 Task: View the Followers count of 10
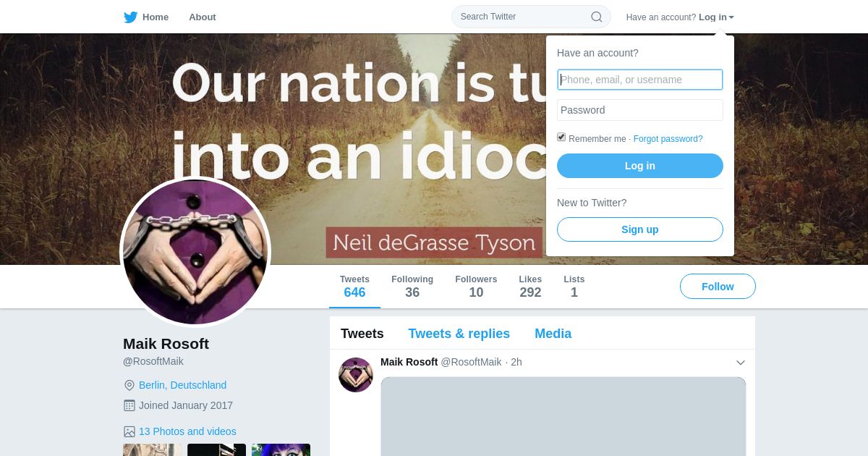(x=476, y=287)
